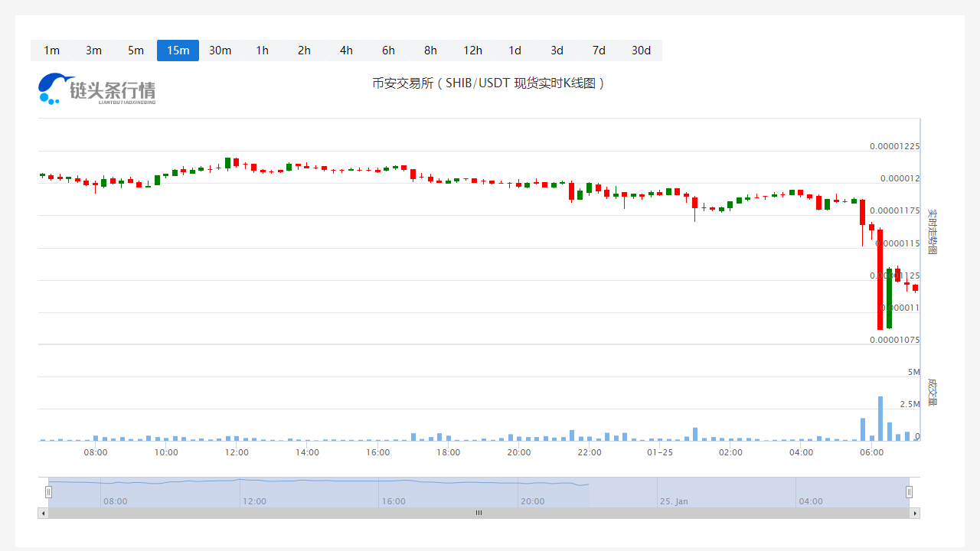This screenshot has width=980, height=551.
Task: Select the 1m timeframe tab
Action: coord(51,51)
